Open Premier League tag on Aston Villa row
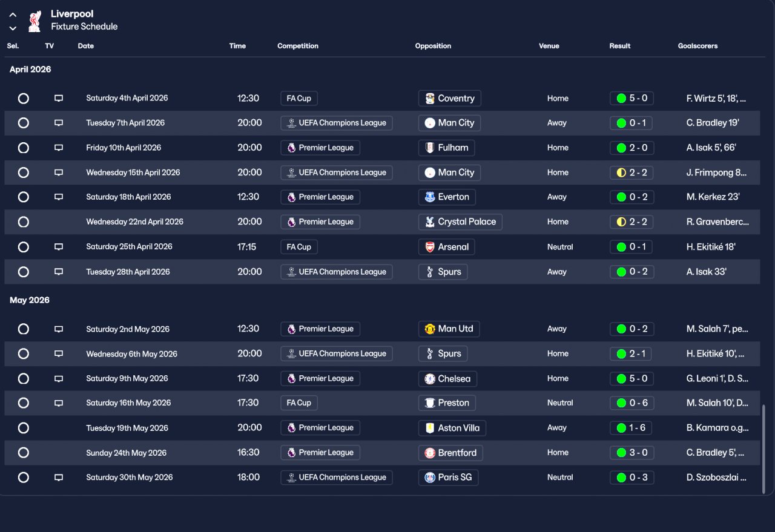The width and height of the screenshot is (775, 532). click(x=320, y=428)
